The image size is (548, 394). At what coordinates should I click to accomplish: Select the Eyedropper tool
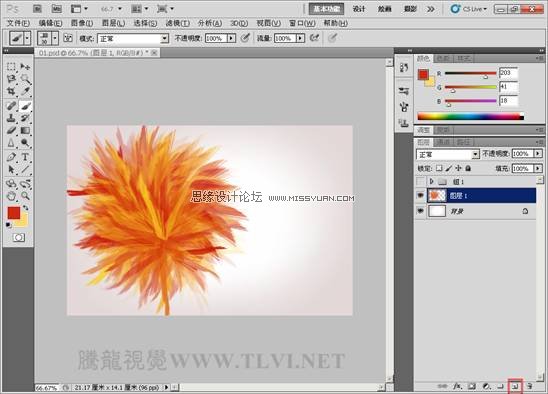[25, 92]
